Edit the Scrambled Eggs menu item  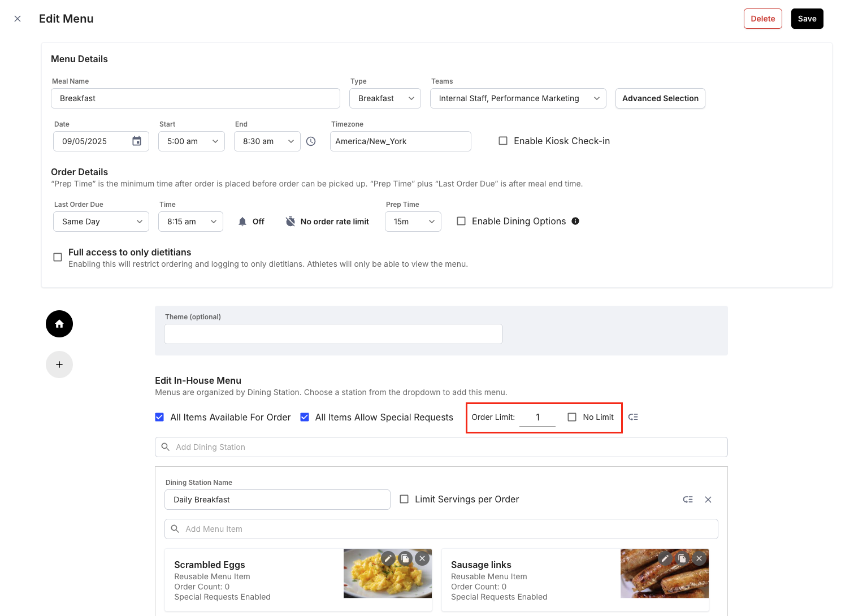click(x=388, y=558)
